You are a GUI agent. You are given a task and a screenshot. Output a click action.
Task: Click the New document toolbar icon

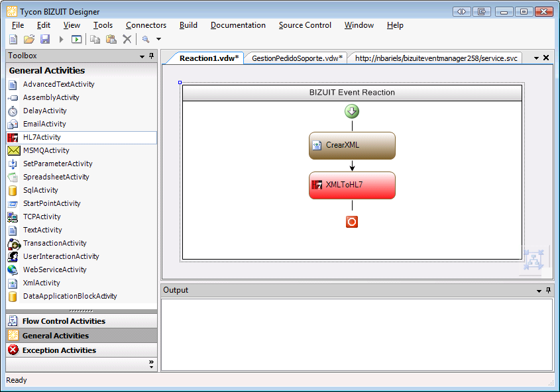[x=13, y=39]
